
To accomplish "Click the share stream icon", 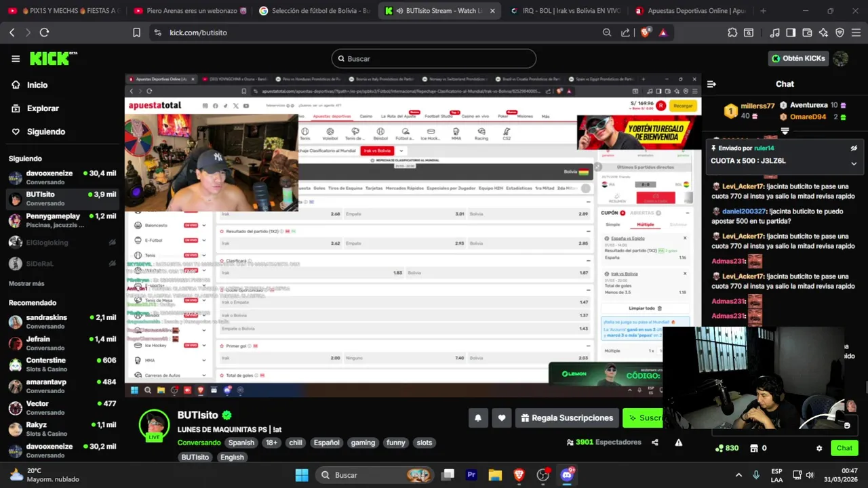I will pyautogui.click(x=655, y=443).
